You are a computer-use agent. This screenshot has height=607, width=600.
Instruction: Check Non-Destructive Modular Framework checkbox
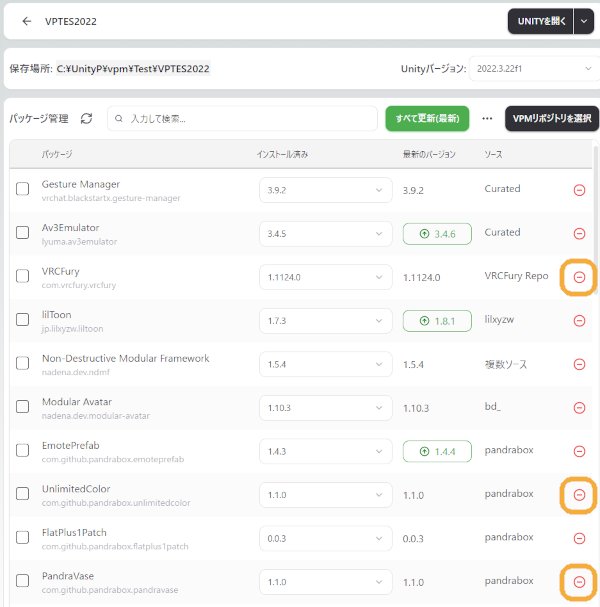[x=22, y=364]
